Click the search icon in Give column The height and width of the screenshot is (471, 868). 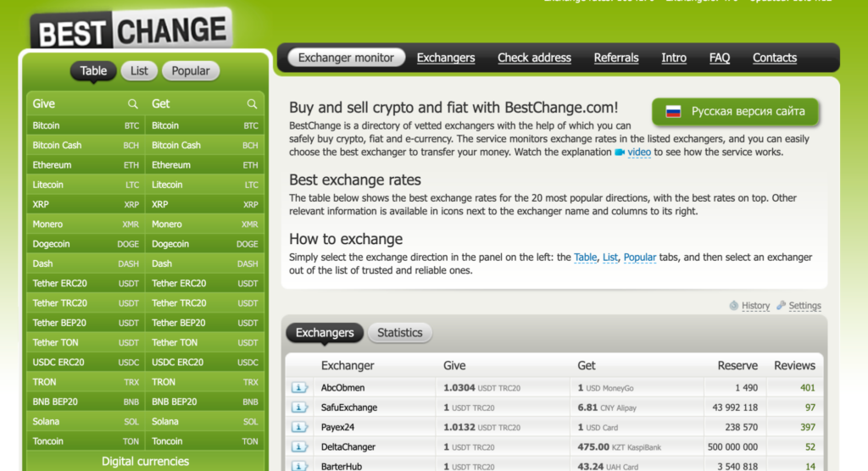click(x=133, y=104)
